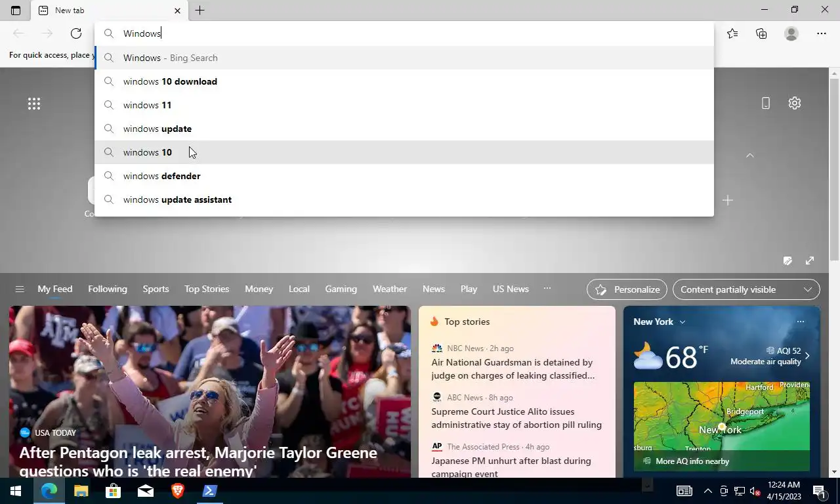Open Mail app from taskbar
The image size is (840, 504).
(x=145, y=491)
